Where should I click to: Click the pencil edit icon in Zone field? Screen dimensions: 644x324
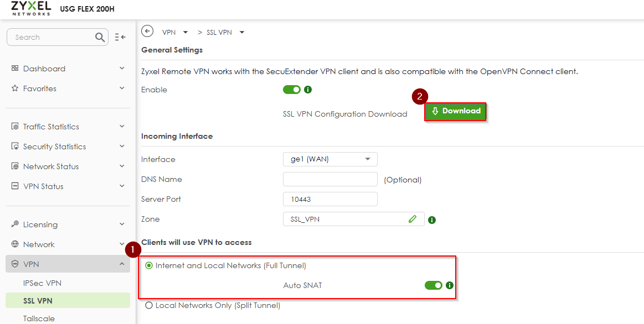[x=413, y=219]
